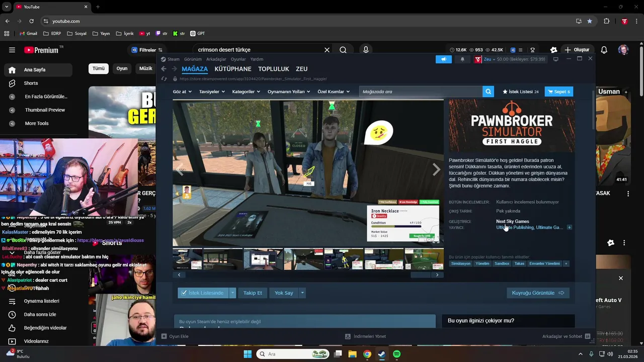
Task: Open the TOPLULUK tab
Action: click(274, 69)
